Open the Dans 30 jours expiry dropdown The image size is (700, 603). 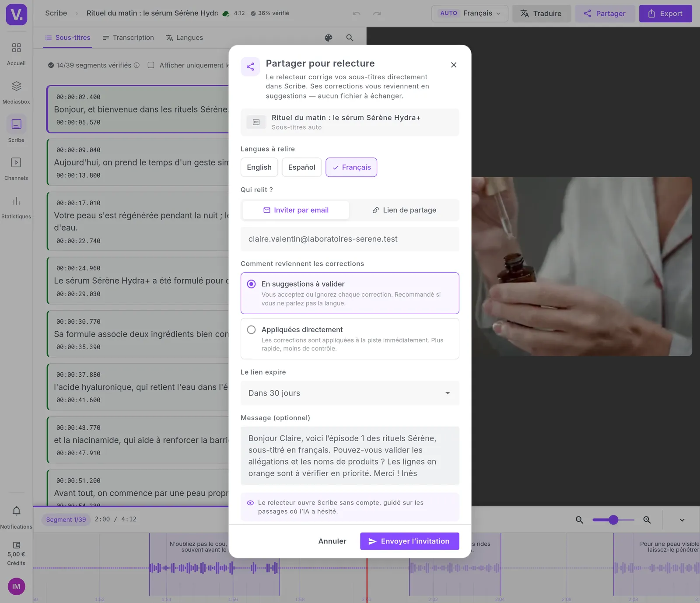pos(350,393)
